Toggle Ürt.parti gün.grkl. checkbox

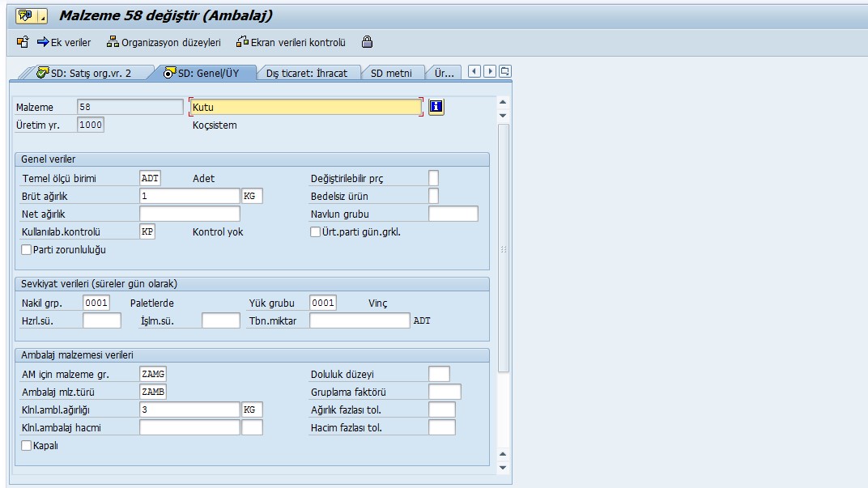(x=316, y=232)
